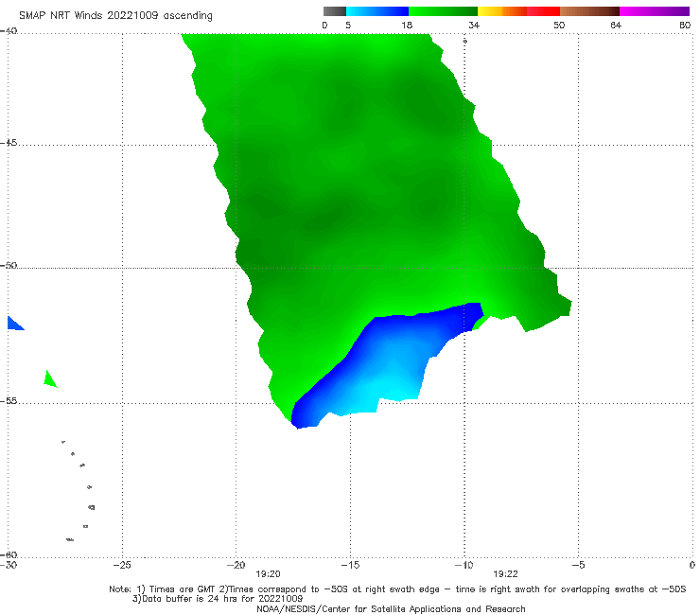This screenshot has width=700, height=615.
Task: Click the colorbar label '50'
Action: click(x=559, y=25)
